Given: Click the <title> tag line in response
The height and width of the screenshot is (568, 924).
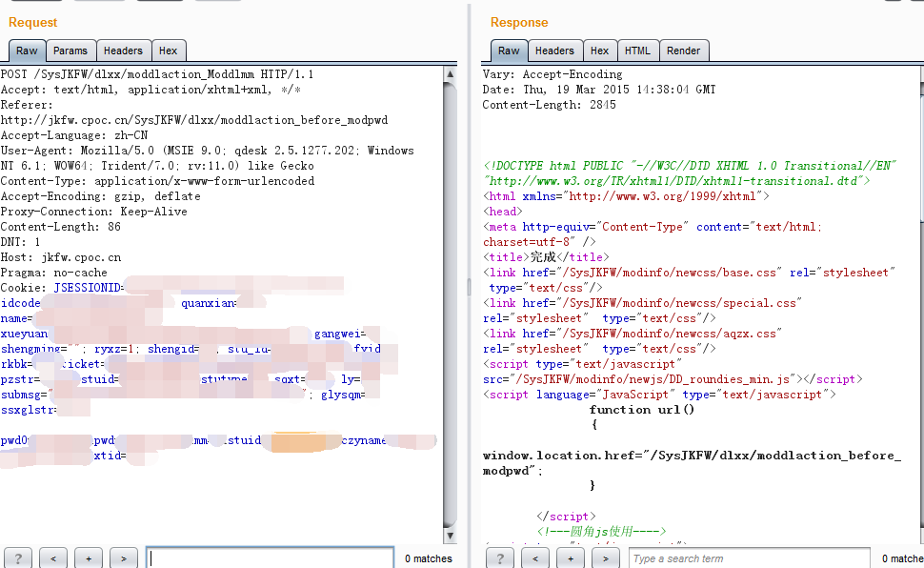Looking at the screenshot, I should [x=546, y=257].
